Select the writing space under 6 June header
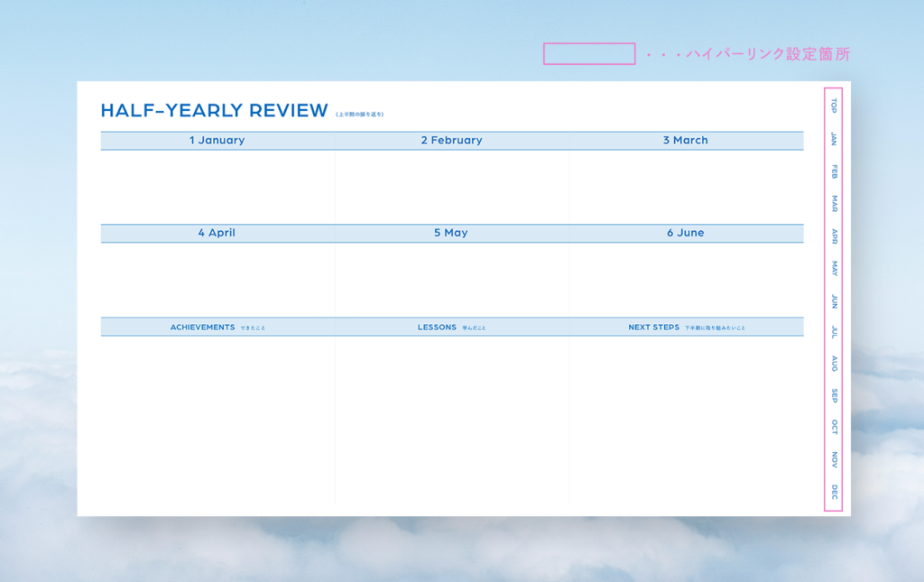924x582 pixels. (x=686, y=280)
